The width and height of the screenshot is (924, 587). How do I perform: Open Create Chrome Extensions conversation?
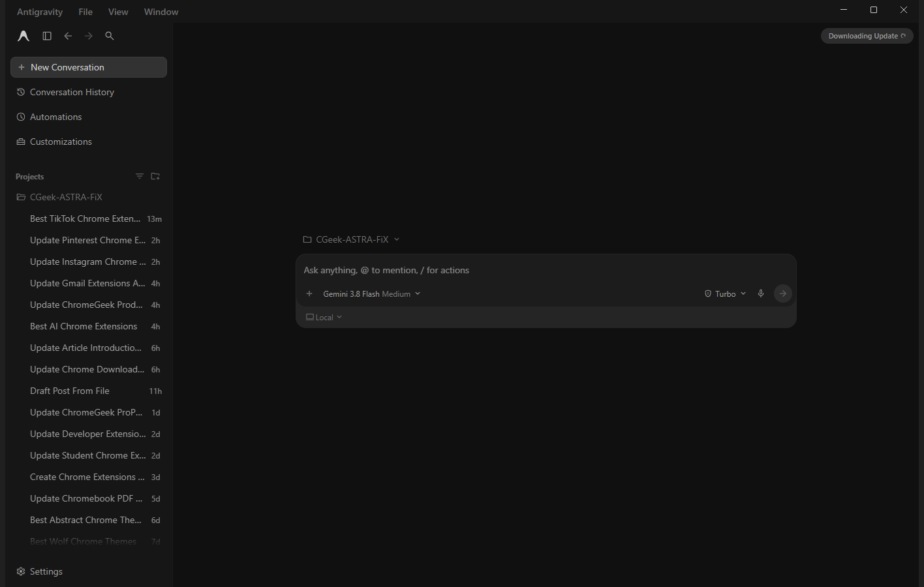pos(89,477)
